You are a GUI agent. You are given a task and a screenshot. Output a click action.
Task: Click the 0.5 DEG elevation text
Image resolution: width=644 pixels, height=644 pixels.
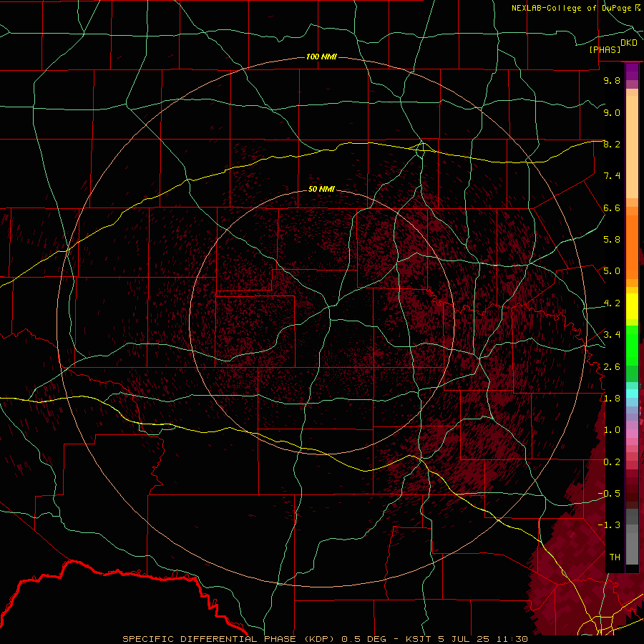coord(364,639)
